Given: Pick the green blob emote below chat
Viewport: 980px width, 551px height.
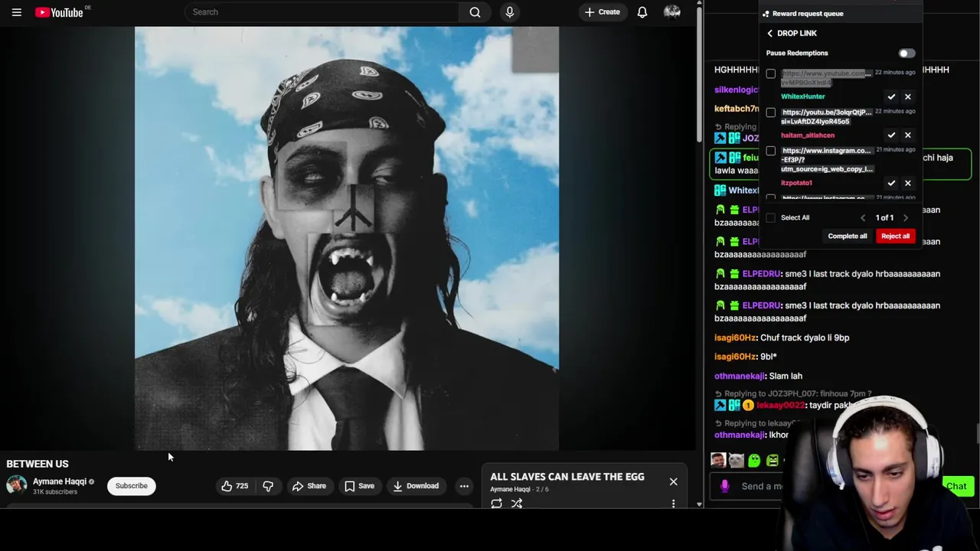Looking at the screenshot, I should click(754, 460).
